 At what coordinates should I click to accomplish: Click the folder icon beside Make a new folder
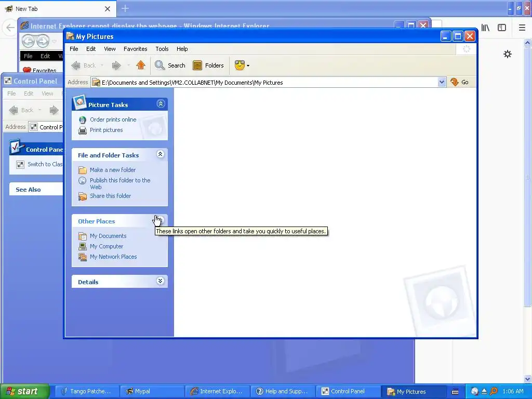pyautogui.click(x=83, y=170)
